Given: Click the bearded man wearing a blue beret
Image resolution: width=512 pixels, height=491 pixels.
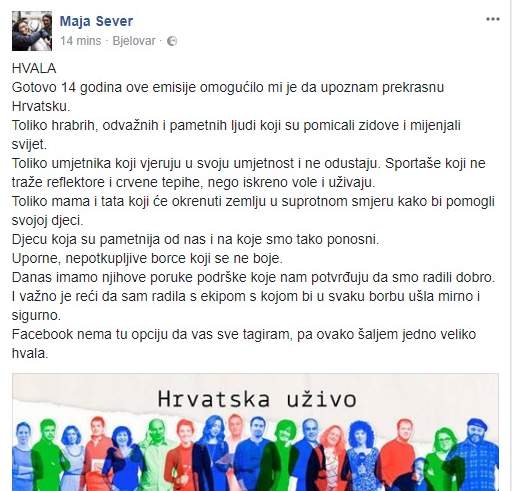Looking at the screenshot, I should 477,455.
